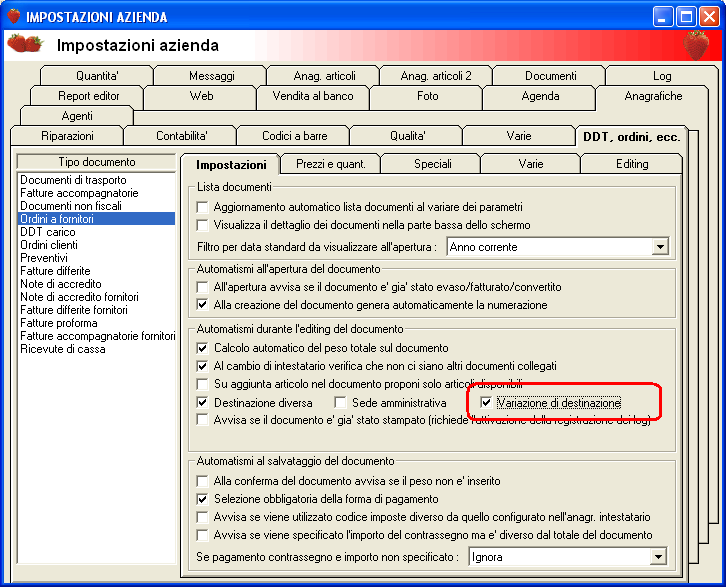This screenshot has width=726, height=587.
Task: Enable Avvisa se codice imposte diverso
Action: click(x=202, y=517)
